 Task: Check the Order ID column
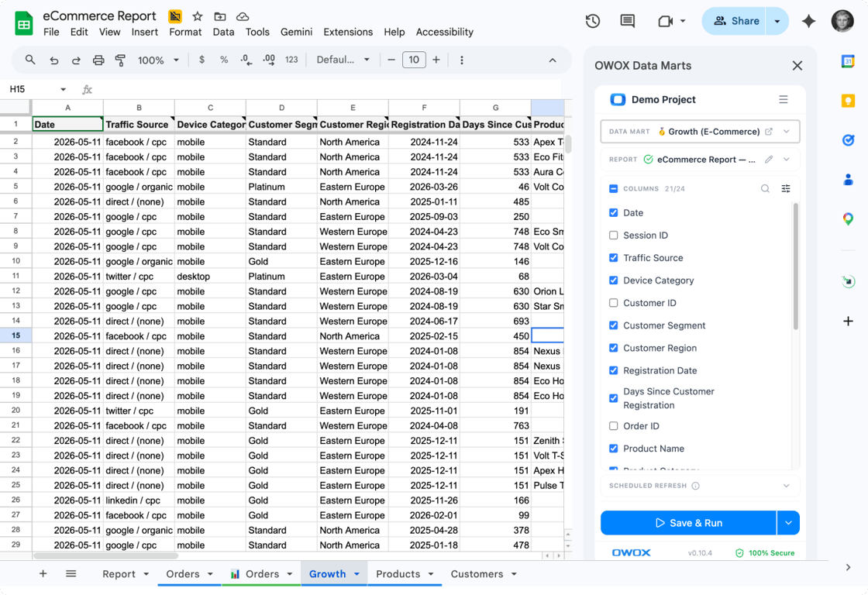click(x=613, y=426)
